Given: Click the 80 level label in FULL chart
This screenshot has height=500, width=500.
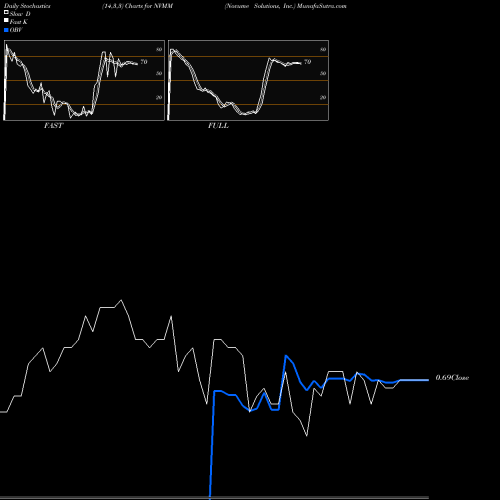Looking at the screenshot, I should [x=323, y=49].
